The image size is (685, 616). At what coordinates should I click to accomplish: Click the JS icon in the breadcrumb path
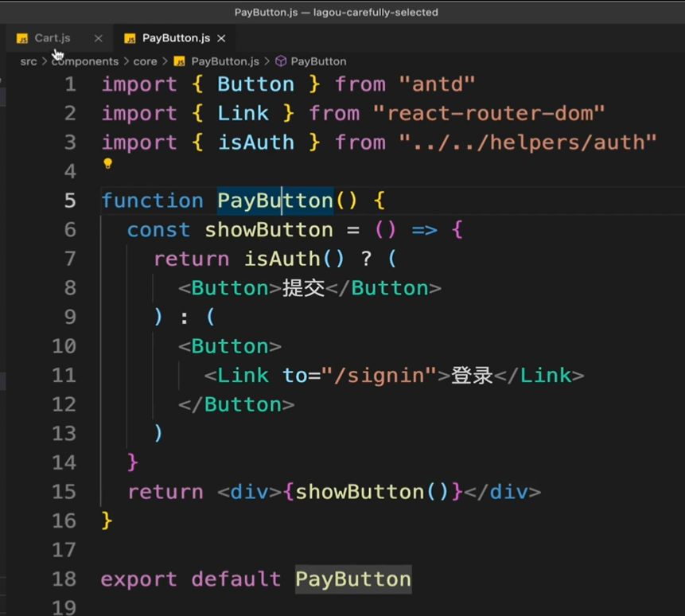[x=180, y=61]
